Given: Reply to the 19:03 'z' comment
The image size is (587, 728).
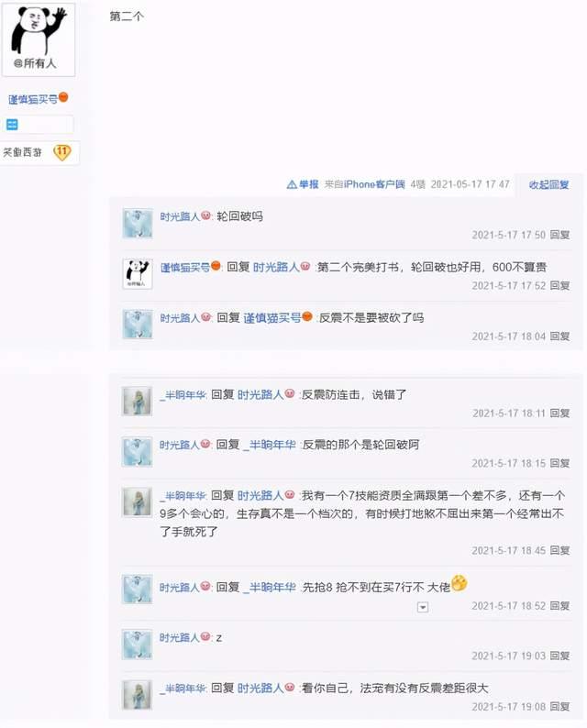Looking at the screenshot, I should coord(559,656).
